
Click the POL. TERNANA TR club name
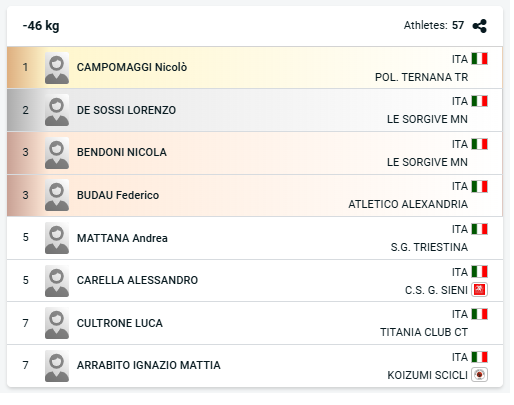pos(421,77)
